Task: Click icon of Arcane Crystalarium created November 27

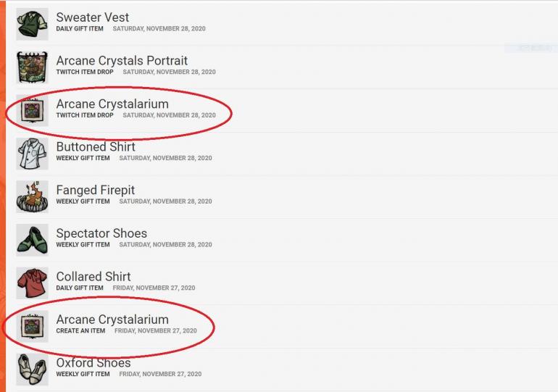Action: 32,326
